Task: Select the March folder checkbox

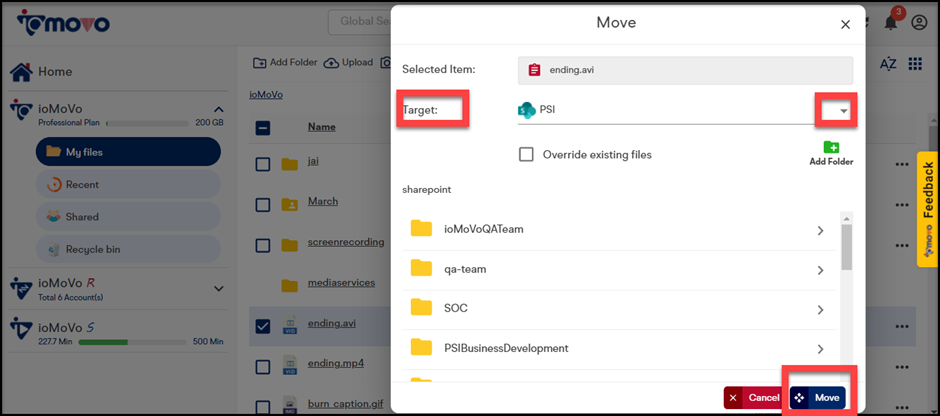Action: [x=263, y=204]
